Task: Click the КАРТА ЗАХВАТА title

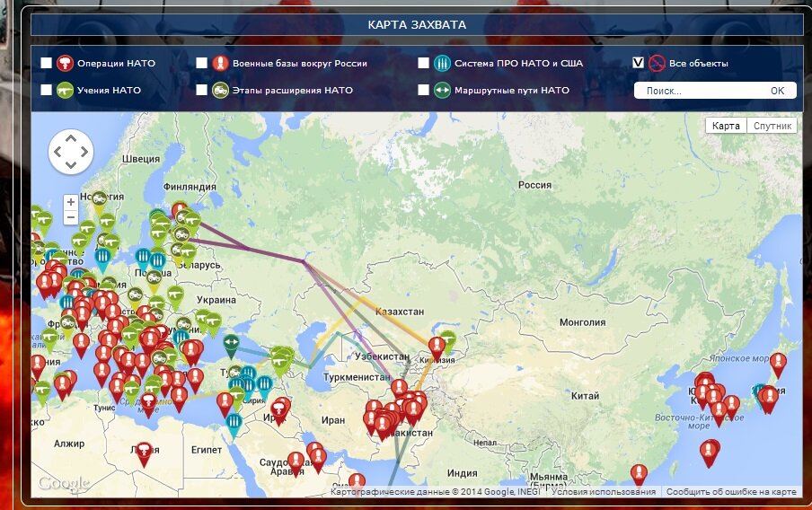Action: [x=417, y=24]
